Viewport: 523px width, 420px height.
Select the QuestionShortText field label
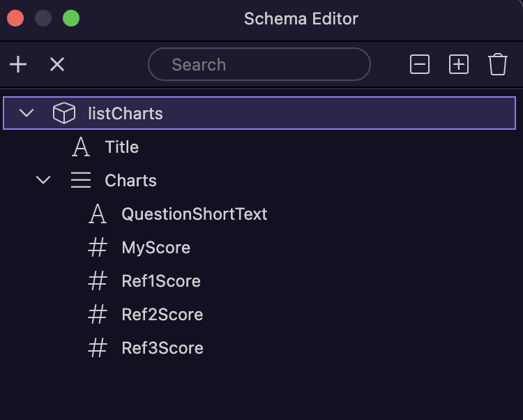(x=195, y=213)
